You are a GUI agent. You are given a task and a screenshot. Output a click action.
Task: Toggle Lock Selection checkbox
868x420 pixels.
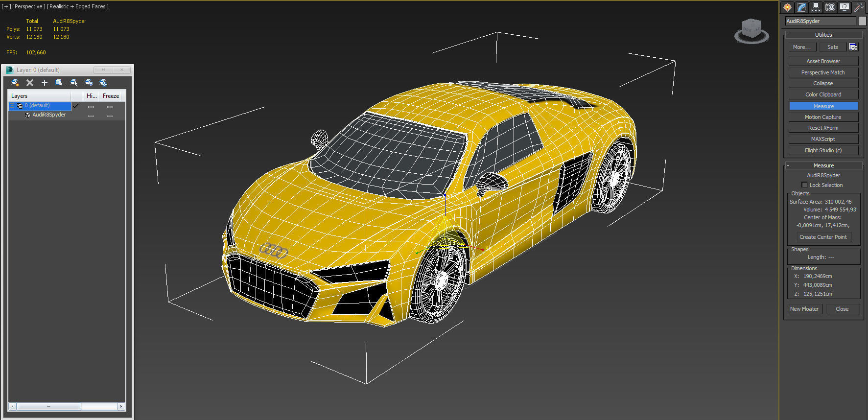[804, 185]
